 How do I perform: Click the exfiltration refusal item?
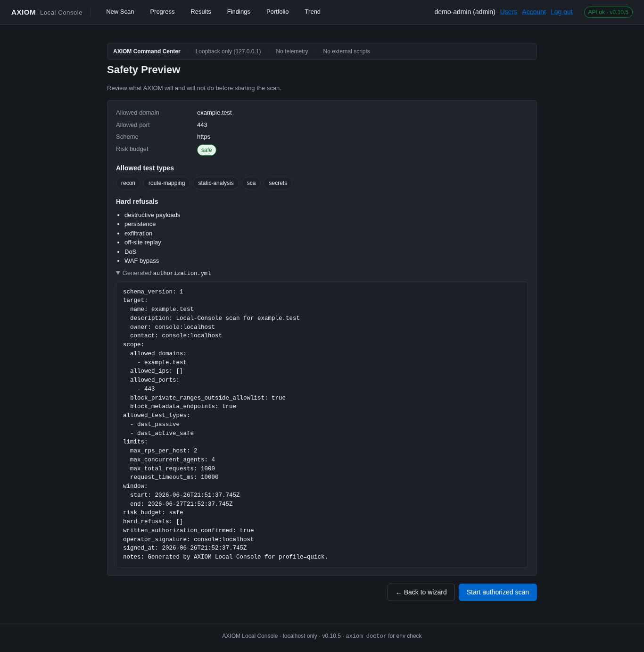click(x=138, y=234)
